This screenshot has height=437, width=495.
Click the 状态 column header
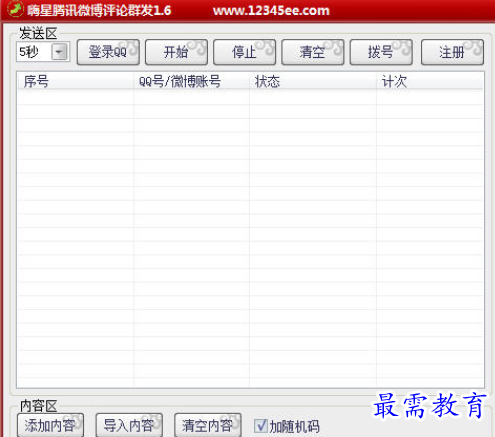(x=313, y=81)
